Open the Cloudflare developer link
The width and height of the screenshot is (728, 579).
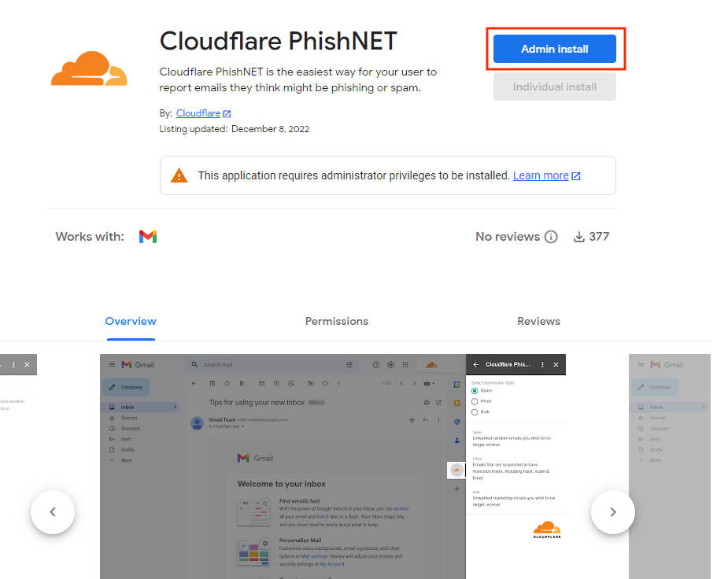tap(198, 112)
